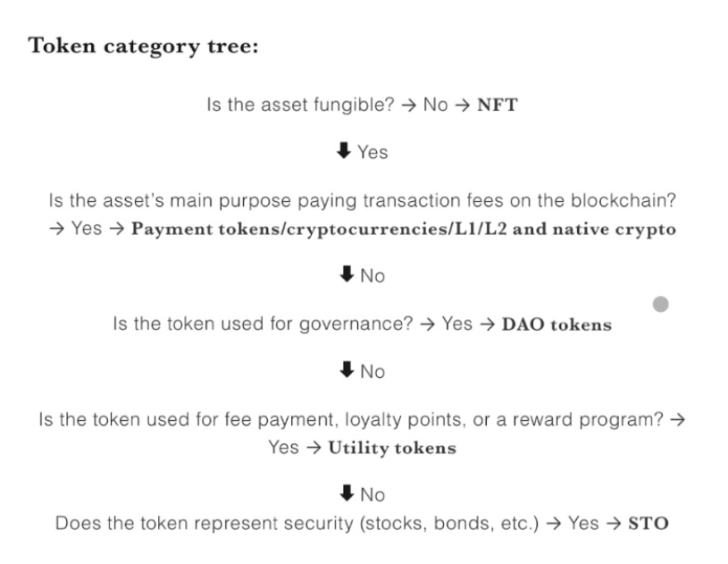Click the bold "Utility tokens" text
Image resolution: width=728 pixels, height=564 pixels.
tap(392, 448)
